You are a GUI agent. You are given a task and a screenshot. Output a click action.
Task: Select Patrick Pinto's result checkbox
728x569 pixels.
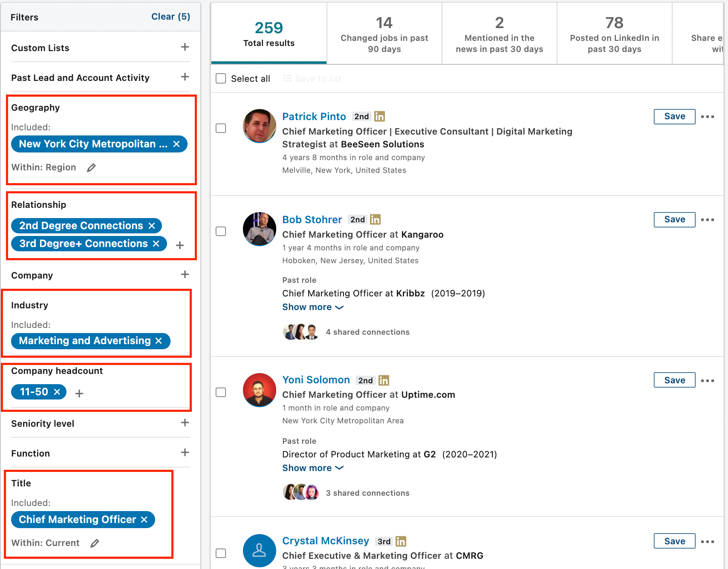[221, 128]
